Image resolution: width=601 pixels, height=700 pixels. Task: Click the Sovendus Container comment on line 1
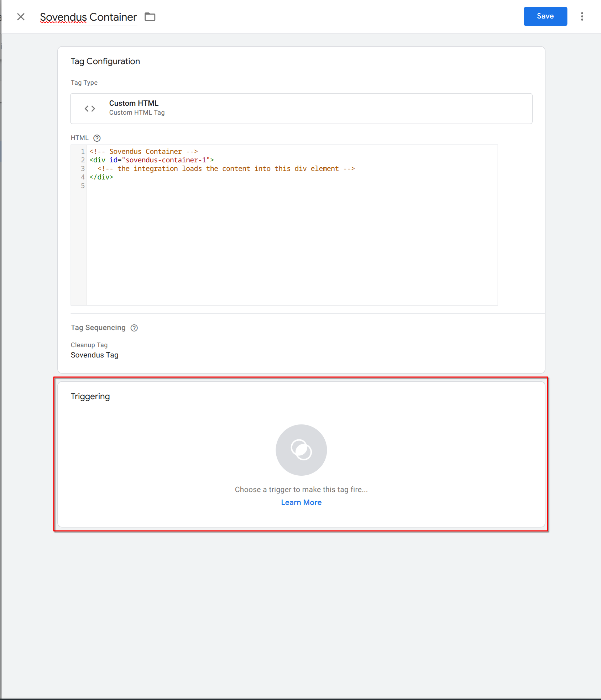click(143, 151)
